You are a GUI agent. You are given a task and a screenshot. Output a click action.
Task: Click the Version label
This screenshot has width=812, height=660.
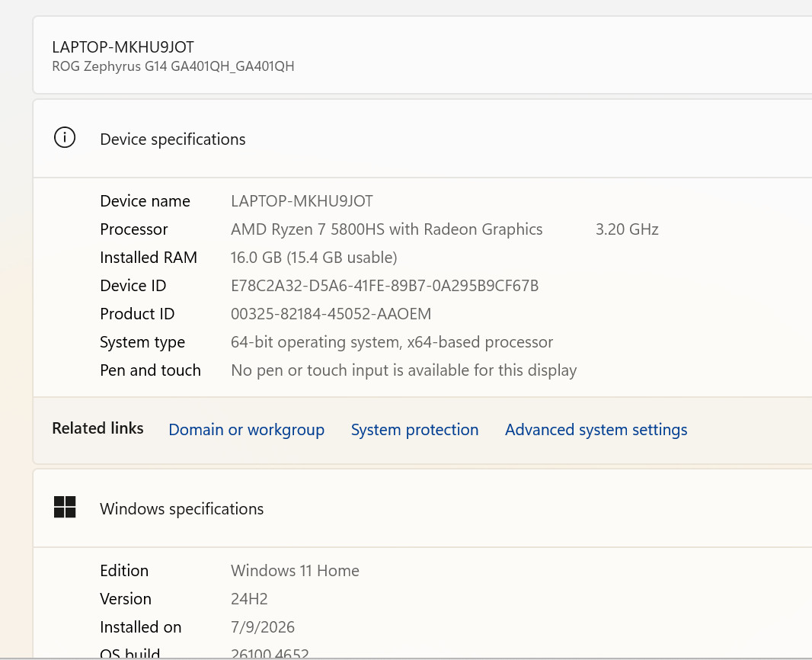pos(126,599)
